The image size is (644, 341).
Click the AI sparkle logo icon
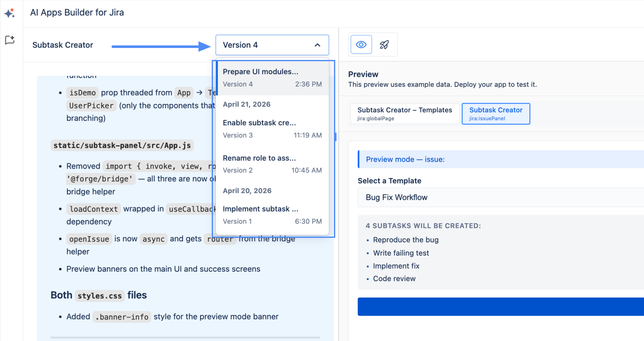[10, 13]
